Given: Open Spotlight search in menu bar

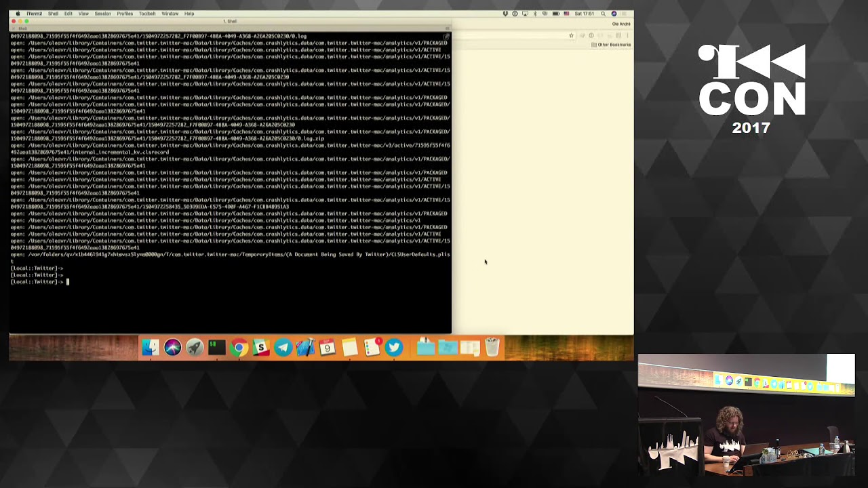Looking at the screenshot, I should pyautogui.click(x=603, y=14).
